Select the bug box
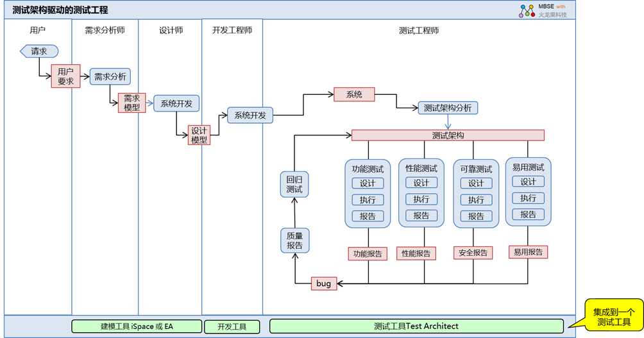Screen dimensions: 644x338 324,283
